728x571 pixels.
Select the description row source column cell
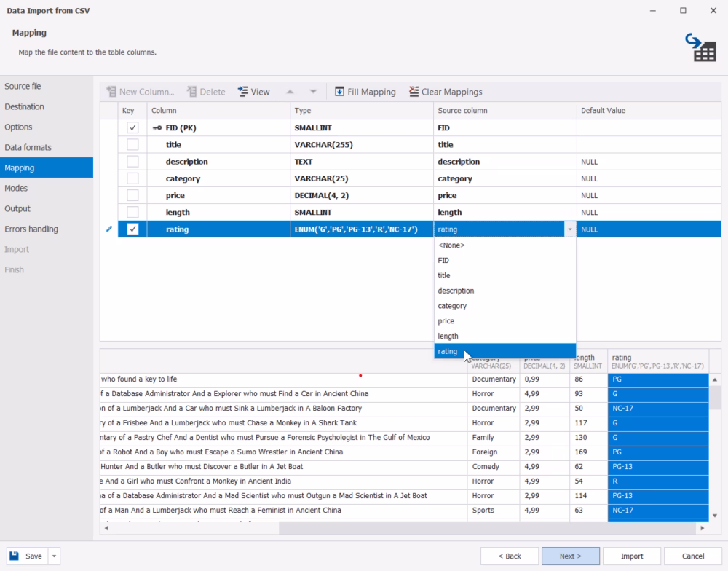pyautogui.click(x=505, y=161)
